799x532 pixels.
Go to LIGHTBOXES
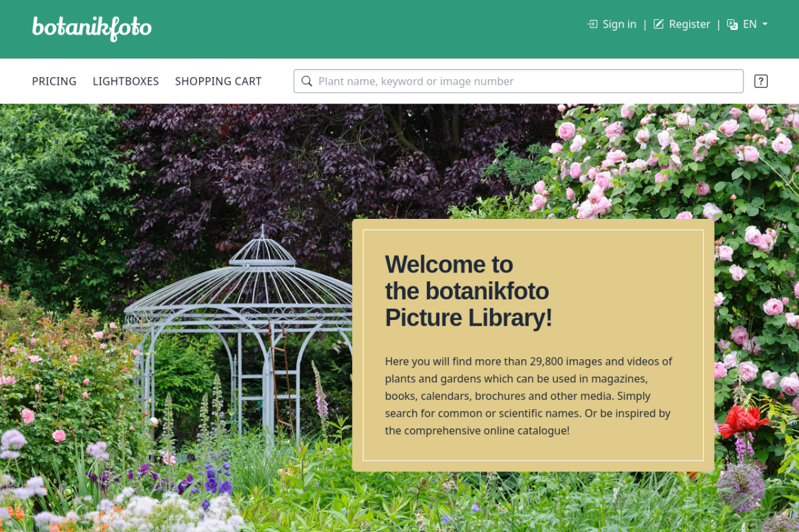coord(125,81)
